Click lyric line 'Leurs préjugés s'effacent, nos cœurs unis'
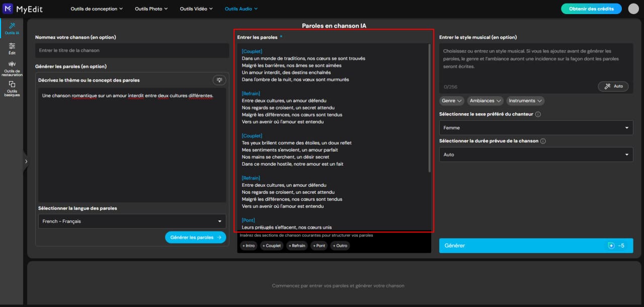Viewport: 644px width, 307px height. (287, 227)
